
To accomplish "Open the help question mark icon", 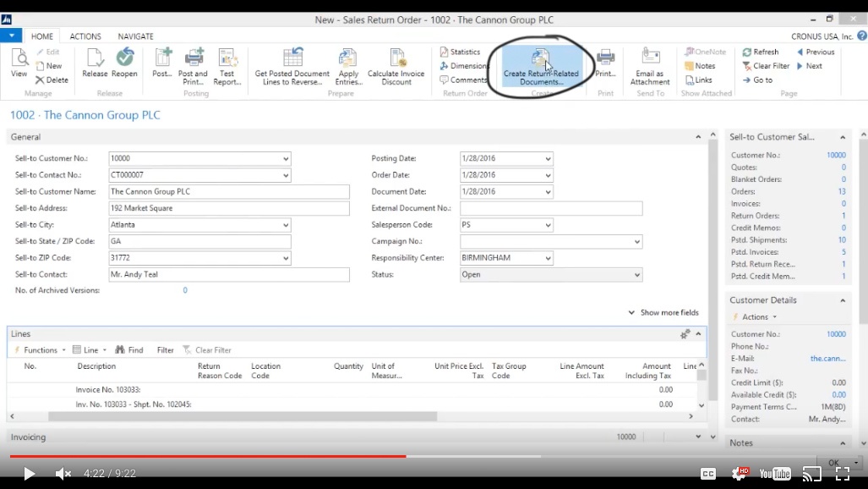I will (862, 36).
